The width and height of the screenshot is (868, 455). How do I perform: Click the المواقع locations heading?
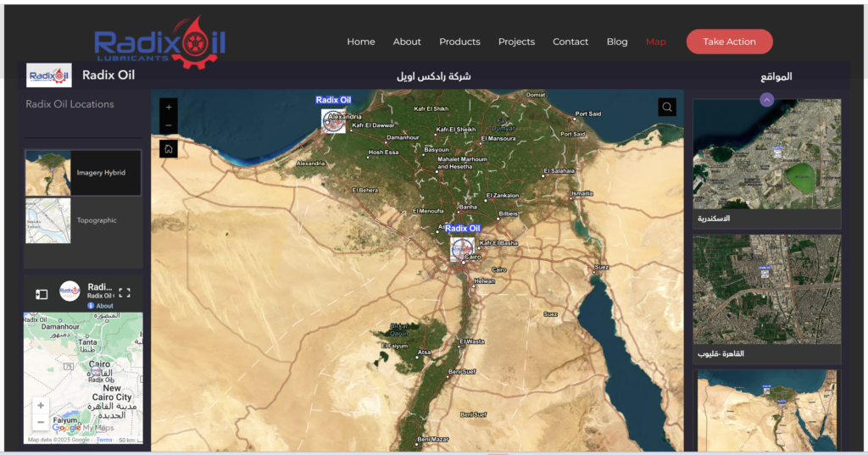point(776,76)
